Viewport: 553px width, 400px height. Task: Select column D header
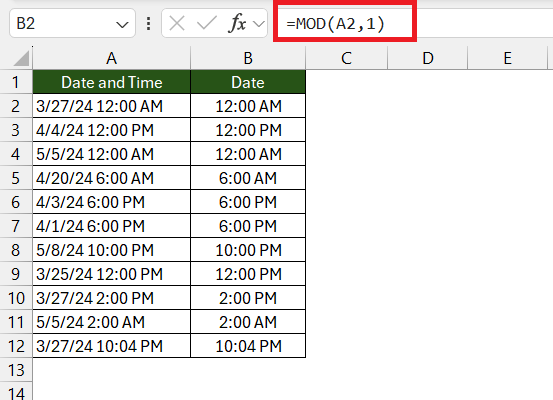pos(427,58)
